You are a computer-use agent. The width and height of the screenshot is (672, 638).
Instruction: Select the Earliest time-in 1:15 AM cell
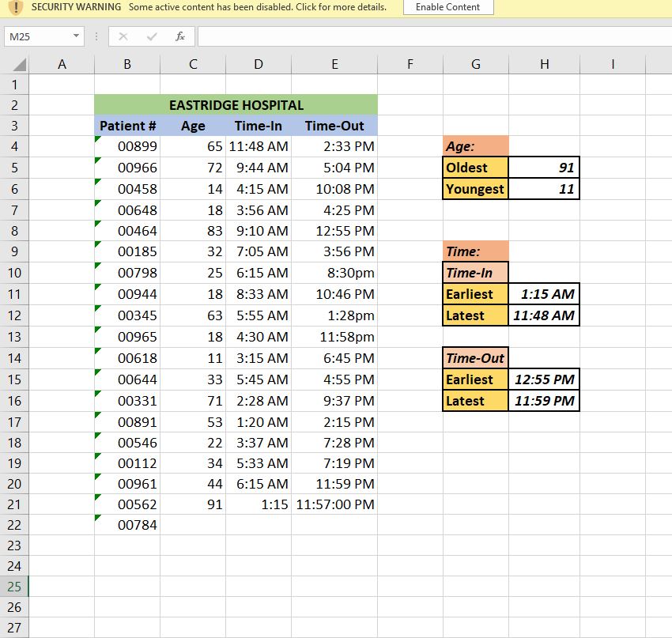tap(544, 294)
